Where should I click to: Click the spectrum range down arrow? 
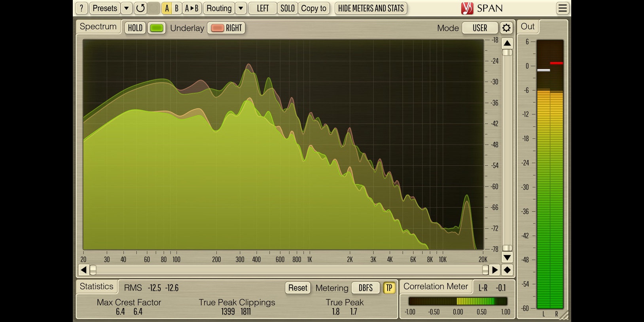pos(507,258)
